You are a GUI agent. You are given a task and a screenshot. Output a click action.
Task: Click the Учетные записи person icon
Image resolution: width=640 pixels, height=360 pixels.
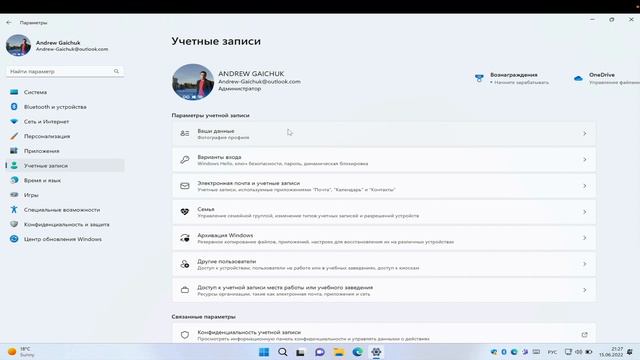(x=14, y=166)
